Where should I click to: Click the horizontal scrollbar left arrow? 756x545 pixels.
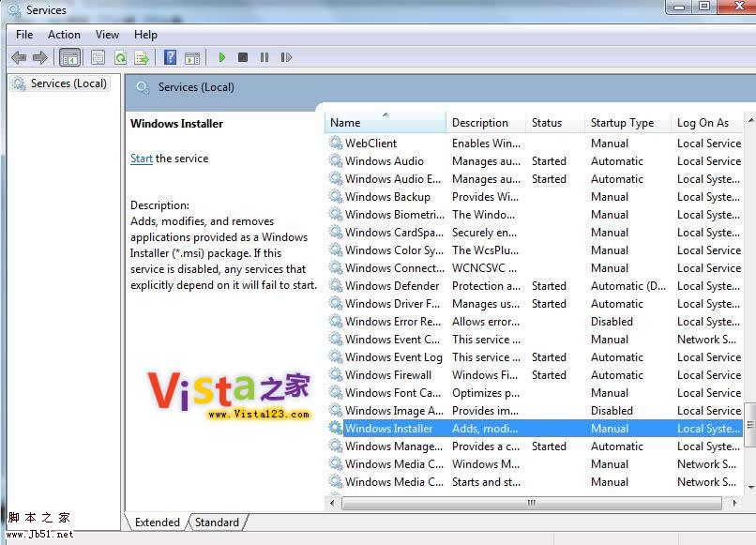(332, 503)
